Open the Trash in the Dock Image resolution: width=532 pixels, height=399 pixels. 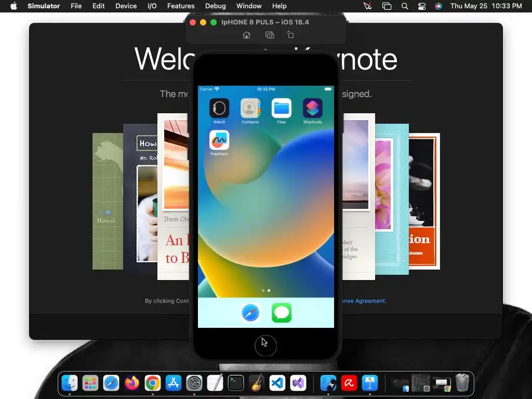pos(462,383)
